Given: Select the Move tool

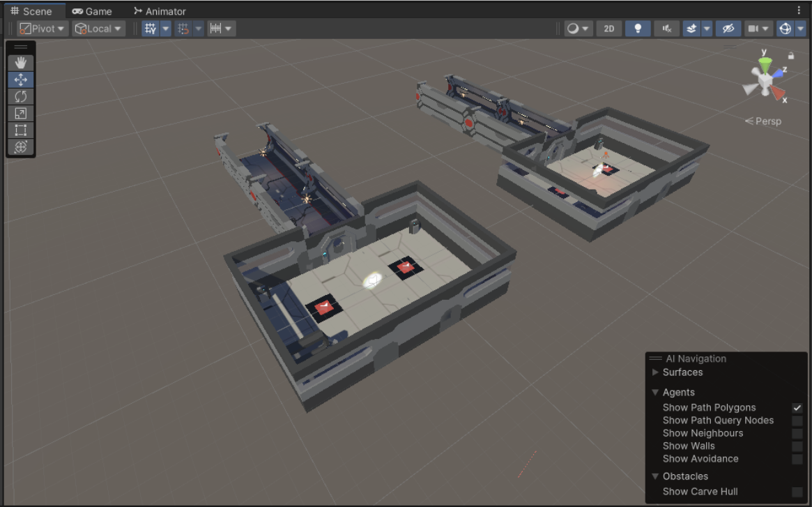Looking at the screenshot, I should (21, 80).
